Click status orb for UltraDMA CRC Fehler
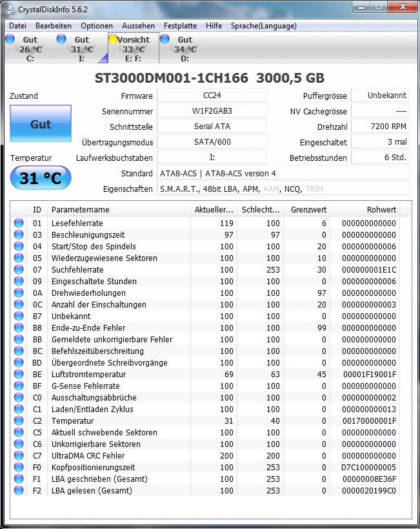The width and height of the screenshot is (420, 529). point(19,456)
